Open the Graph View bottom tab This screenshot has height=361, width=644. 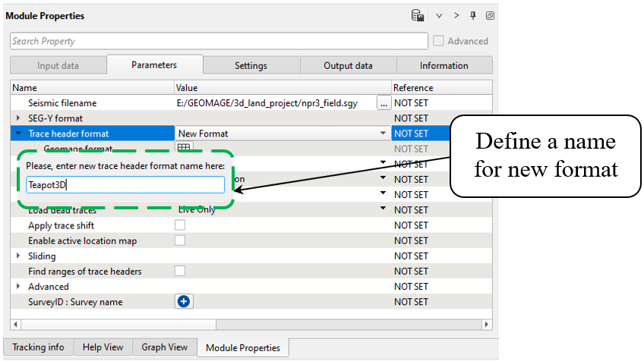pyautogui.click(x=164, y=347)
